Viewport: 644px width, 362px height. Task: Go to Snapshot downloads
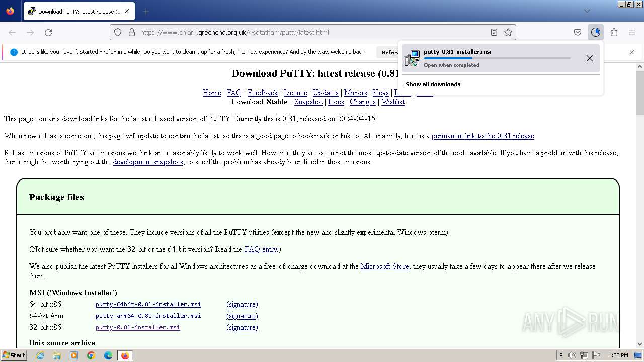coord(308,102)
